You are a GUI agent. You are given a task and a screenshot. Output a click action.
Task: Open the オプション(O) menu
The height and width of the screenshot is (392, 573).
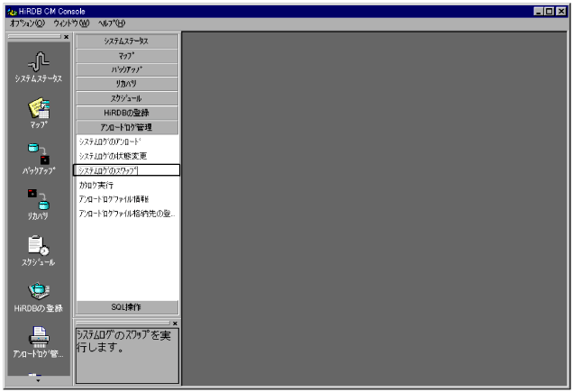click(27, 23)
